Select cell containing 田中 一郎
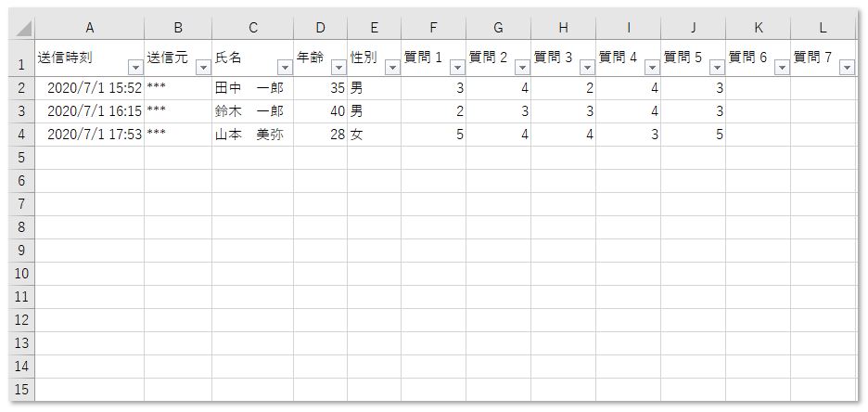 click(x=252, y=88)
